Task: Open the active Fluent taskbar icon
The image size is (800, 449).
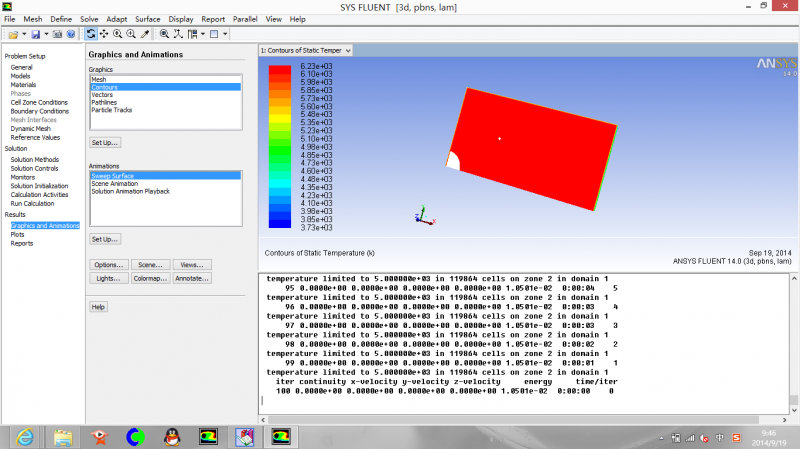Action: point(281,437)
